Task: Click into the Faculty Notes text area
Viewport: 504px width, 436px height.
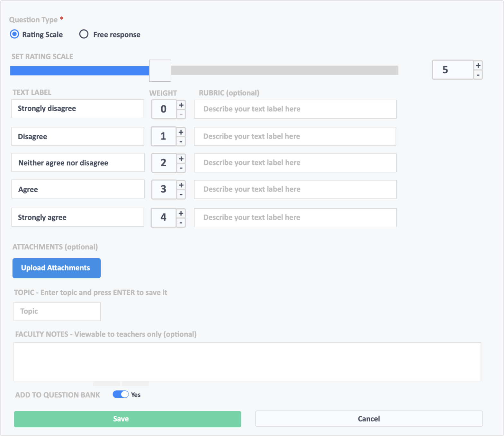Action: pyautogui.click(x=247, y=362)
